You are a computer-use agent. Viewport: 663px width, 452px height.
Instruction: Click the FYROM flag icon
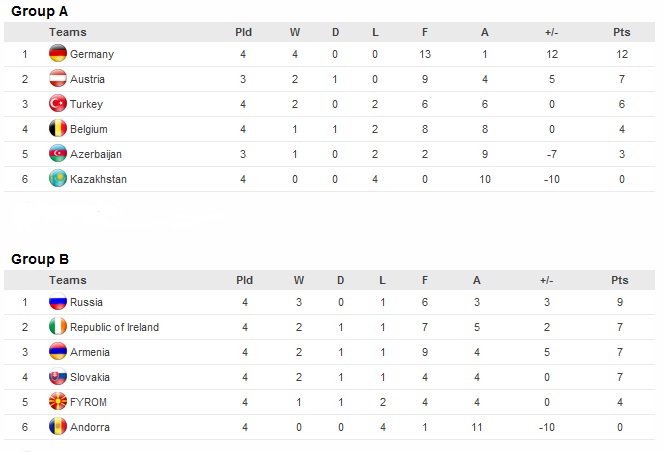(58, 401)
